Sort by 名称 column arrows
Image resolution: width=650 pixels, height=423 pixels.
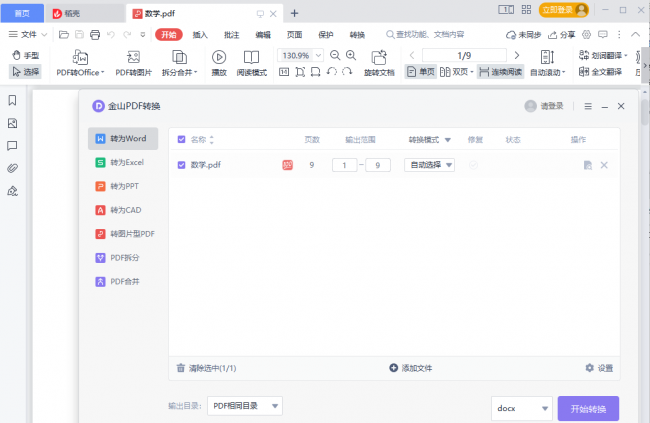coord(212,140)
